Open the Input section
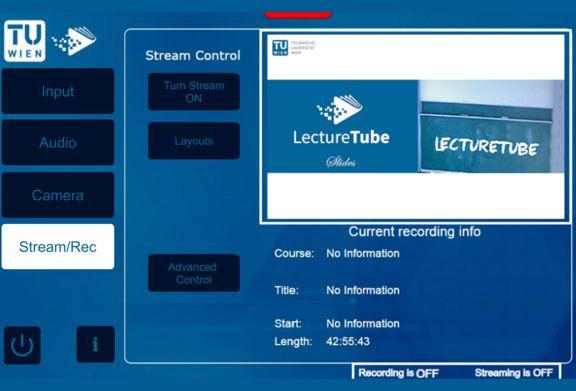 click(x=58, y=91)
